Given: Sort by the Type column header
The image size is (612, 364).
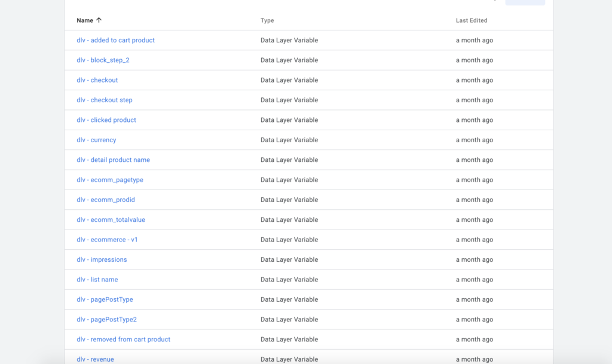Looking at the screenshot, I should [267, 20].
